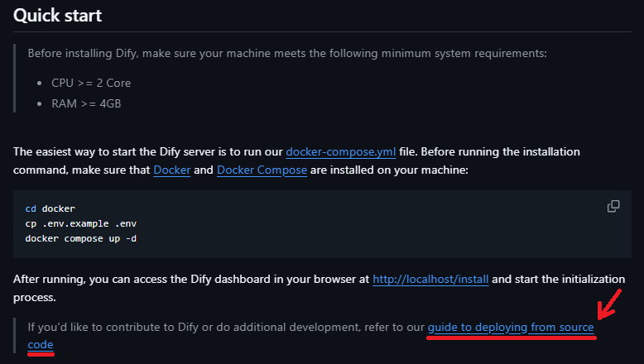Image resolution: width=644 pixels, height=364 pixels.
Task: Click the 'docker compose up -d' command
Action: pos(80,238)
